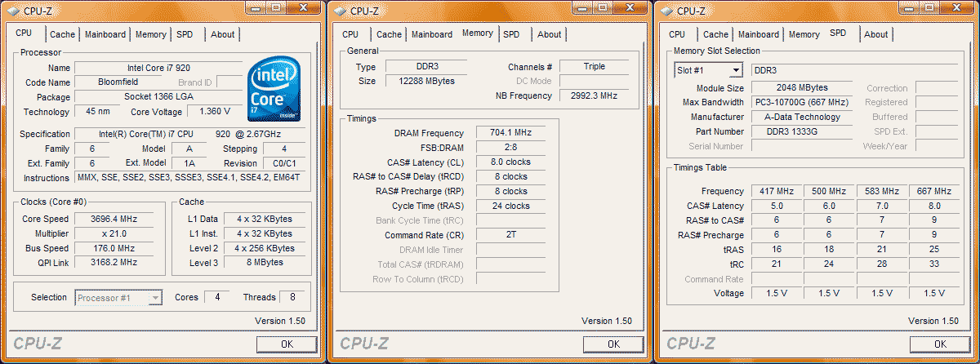Image resolution: width=980 pixels, height=364 pixels.
Task: Click the Cores value 4
Action: click(x=216, y=297)
